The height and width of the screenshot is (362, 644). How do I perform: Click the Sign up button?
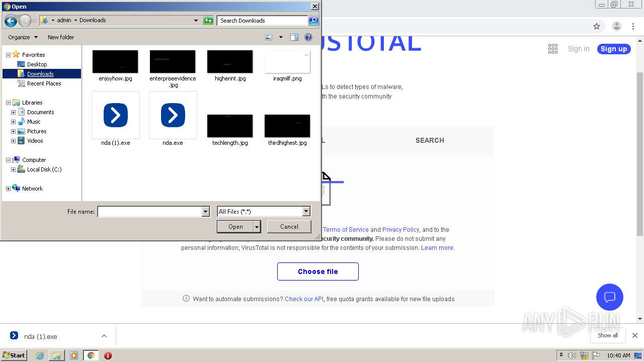click(614, 49)
